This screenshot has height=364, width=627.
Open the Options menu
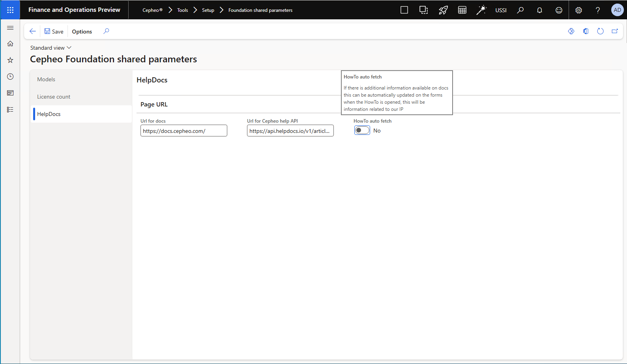click(x=82, y=32)
